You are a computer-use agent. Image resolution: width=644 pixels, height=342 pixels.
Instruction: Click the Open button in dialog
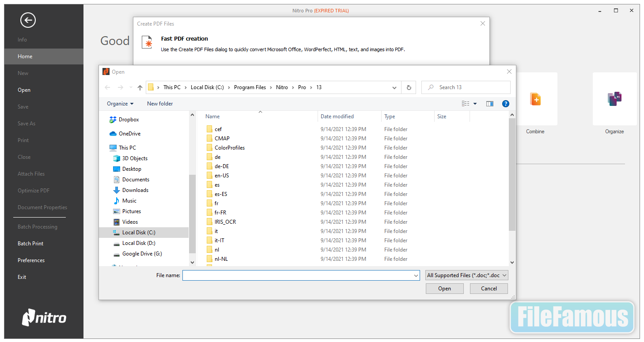click(445, 289)
